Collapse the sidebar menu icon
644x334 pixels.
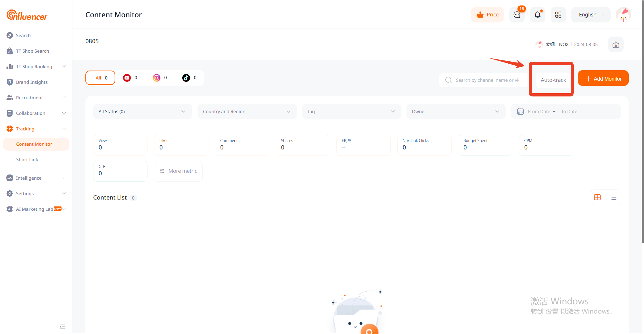click(x=62, y=327)
